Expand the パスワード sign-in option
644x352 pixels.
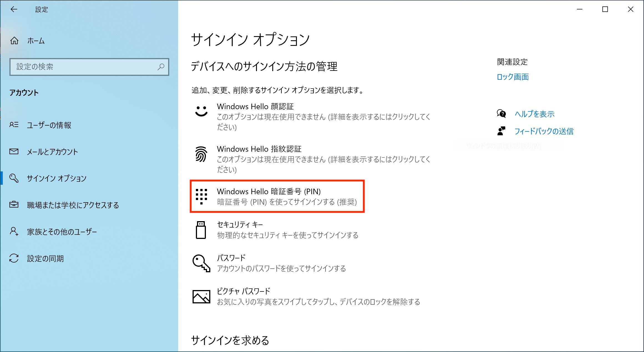(x=312, y=263)
